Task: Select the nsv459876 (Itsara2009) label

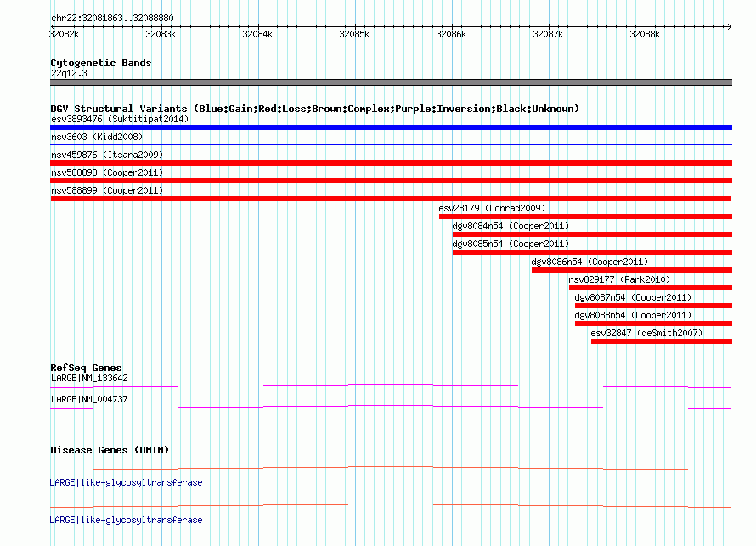Action: click(107, 155)
